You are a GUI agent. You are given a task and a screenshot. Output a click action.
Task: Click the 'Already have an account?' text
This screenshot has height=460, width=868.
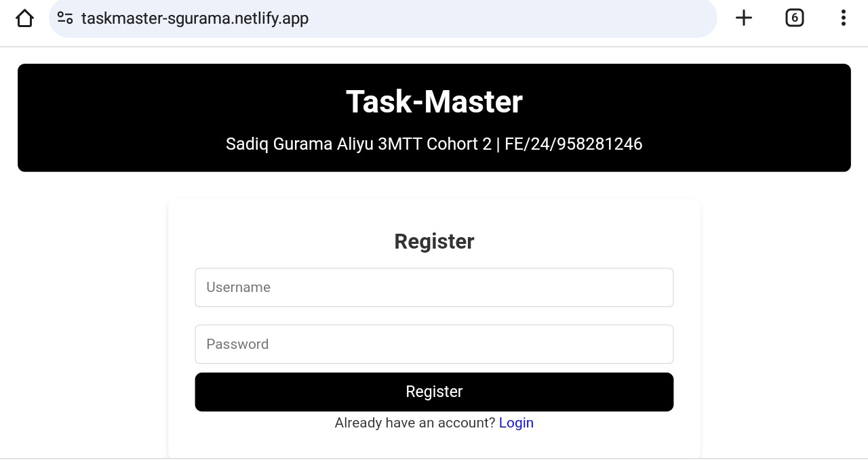[x=415, y=423]
